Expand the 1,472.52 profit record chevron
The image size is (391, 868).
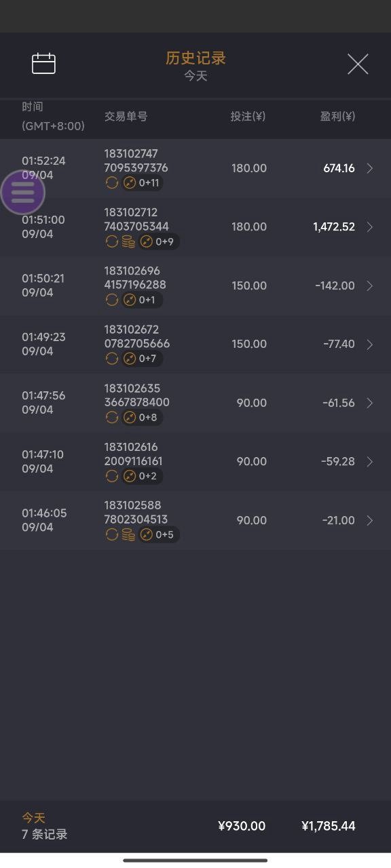370,226
